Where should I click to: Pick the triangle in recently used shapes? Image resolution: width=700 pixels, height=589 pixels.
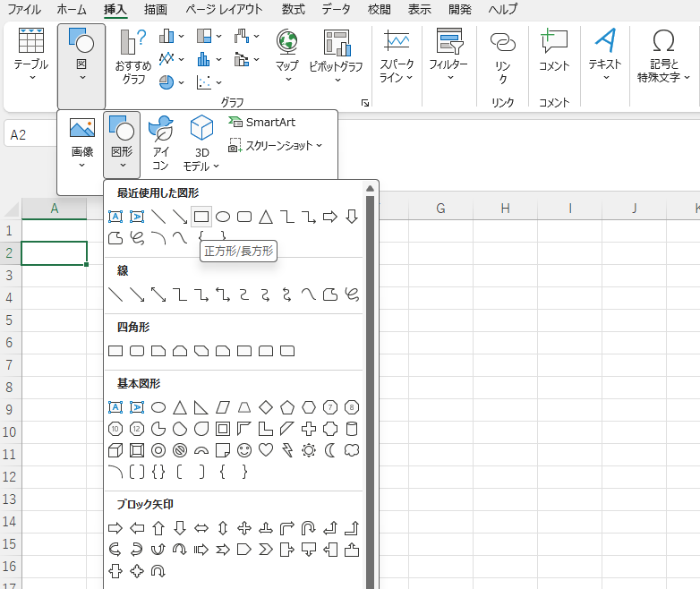click(266, 217)
